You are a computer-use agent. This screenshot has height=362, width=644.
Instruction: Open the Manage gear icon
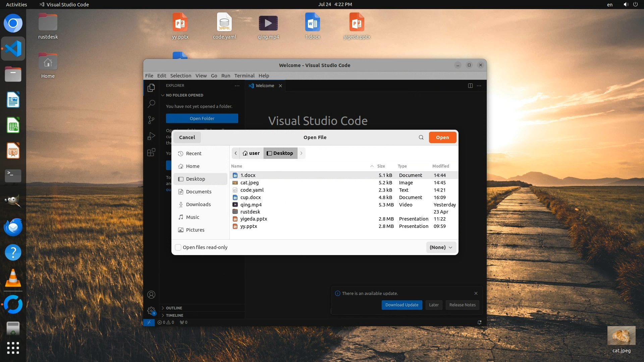pos(151,310)
